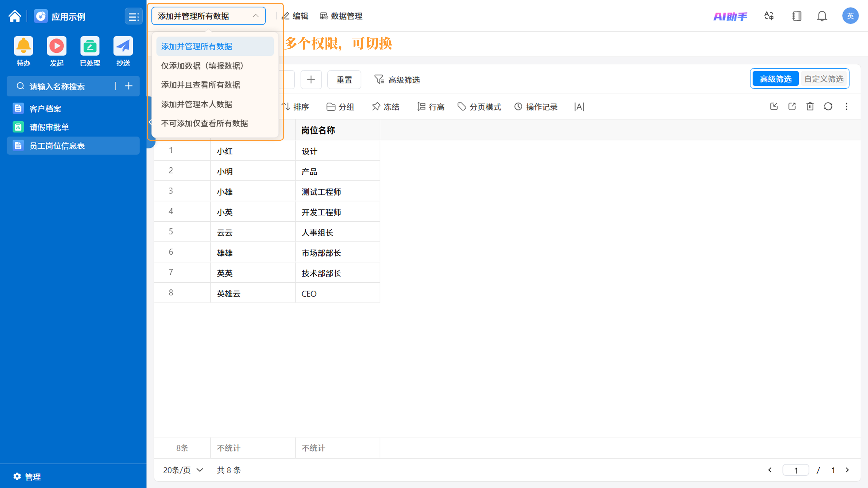Open 分组 grouping tool

pos(340,107)
